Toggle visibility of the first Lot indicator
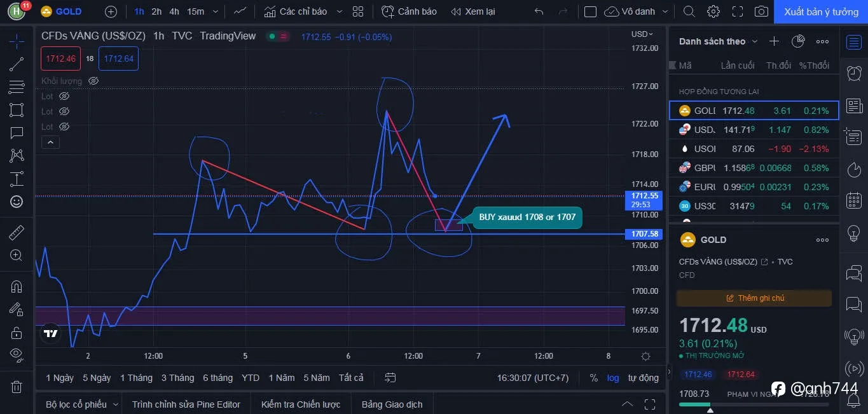This screenshot has width=868, height=414. pyautogui.click(x=64, y=96)
